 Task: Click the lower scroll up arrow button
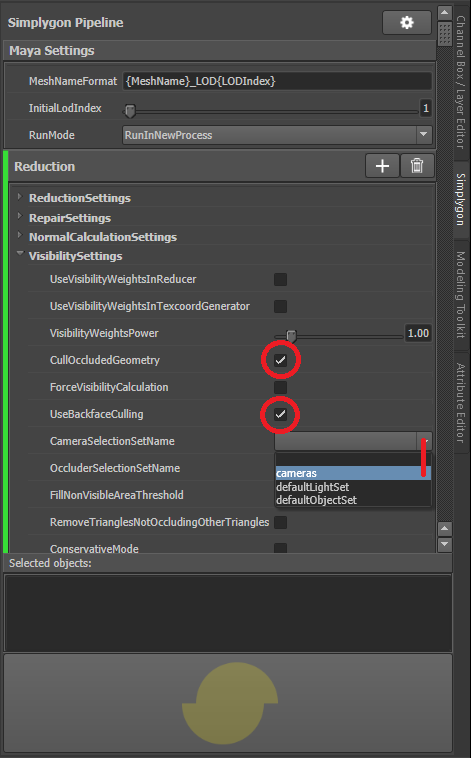(444, 528)
